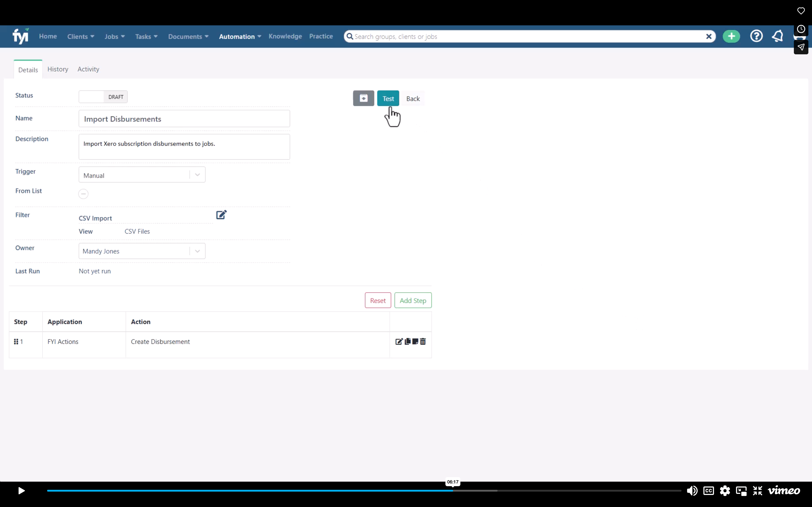The width and height of the screenshot is (812, 507).
Task: Toggle the From List circle option
Action: [83, 194]
